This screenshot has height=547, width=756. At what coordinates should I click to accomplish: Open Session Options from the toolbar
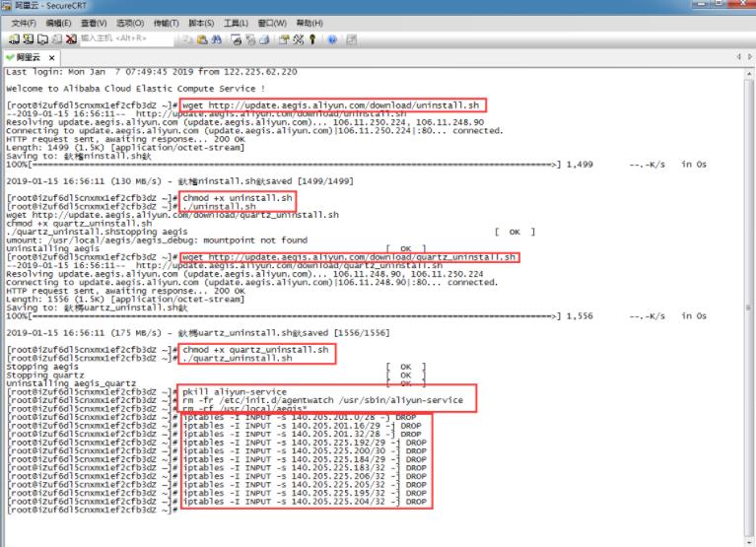284,39
